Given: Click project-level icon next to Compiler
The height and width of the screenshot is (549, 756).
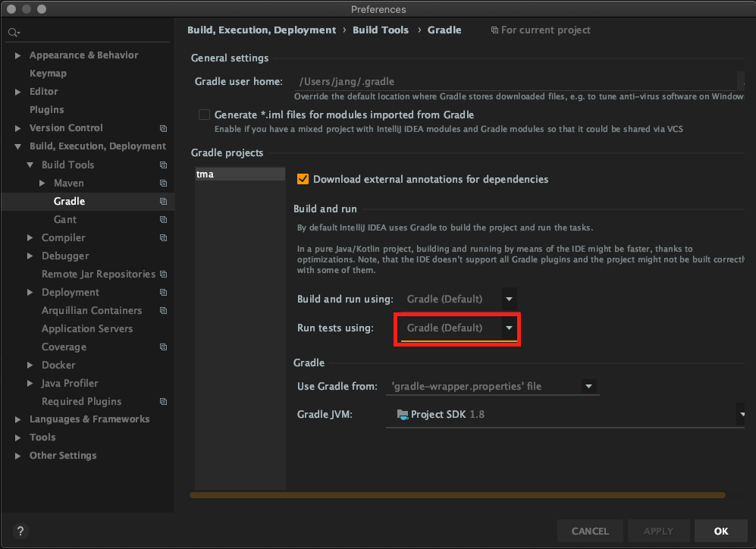Looking at the screenshot, I should coord(164,237).
